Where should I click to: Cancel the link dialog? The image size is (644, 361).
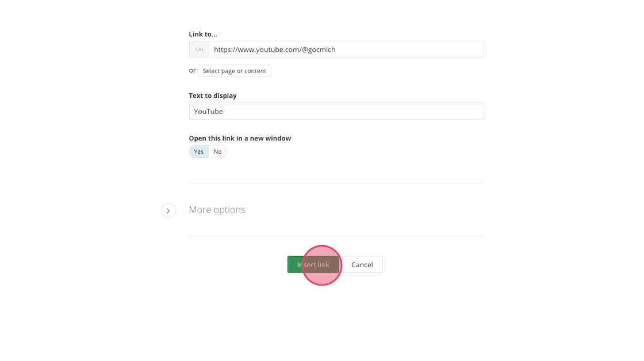[362, 265]
